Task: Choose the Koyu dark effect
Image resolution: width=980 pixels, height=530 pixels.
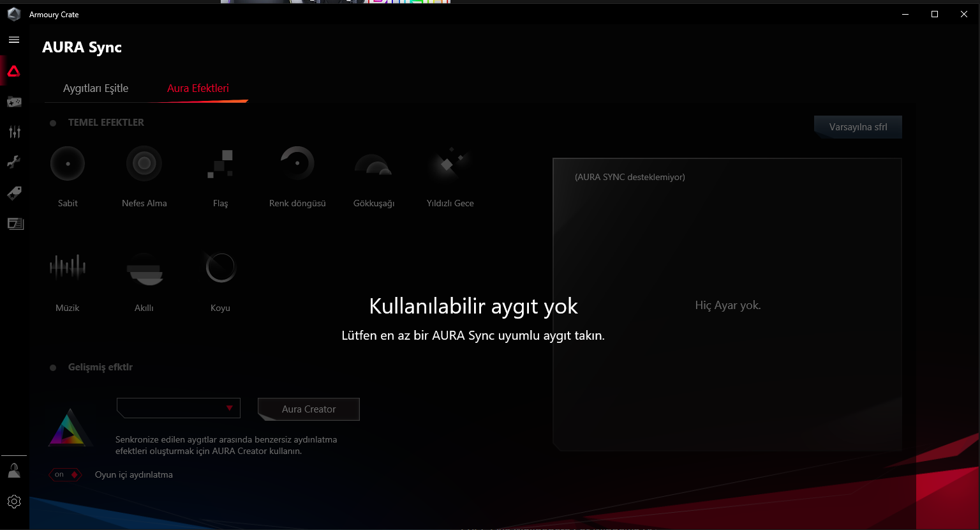Action: pyautogui.click(x=221, y=268)
